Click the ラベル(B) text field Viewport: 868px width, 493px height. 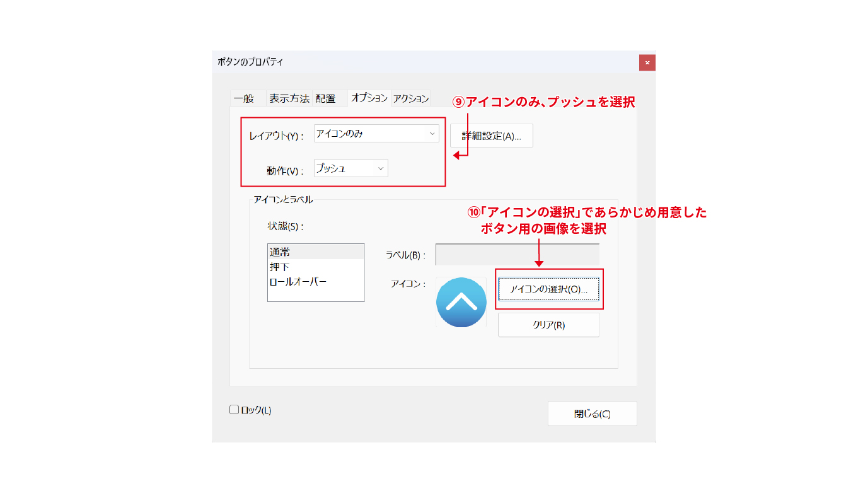517,255
